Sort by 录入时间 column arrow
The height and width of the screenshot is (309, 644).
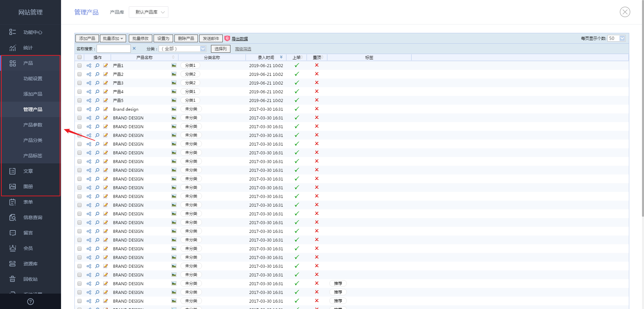coord(281,57)
